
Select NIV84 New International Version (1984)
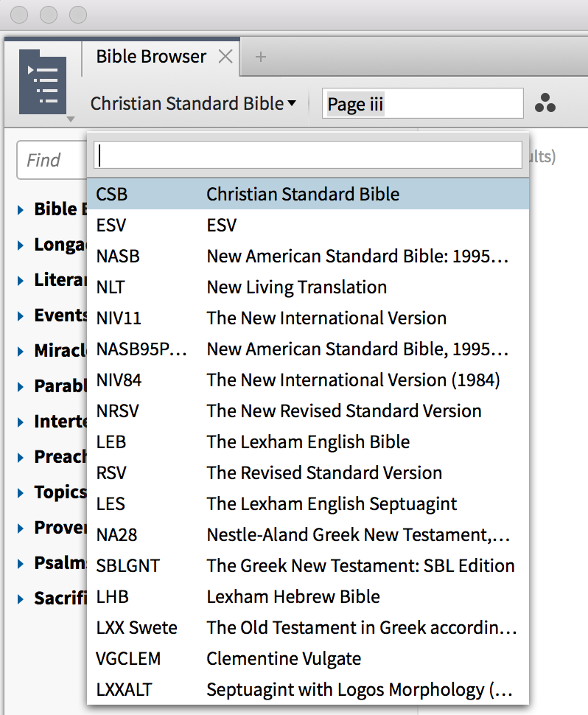click(308, 380)
